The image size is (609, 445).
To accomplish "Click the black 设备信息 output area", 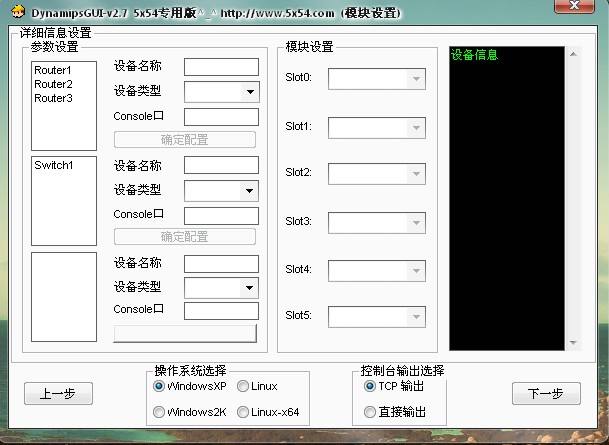I will pos(507,198).
